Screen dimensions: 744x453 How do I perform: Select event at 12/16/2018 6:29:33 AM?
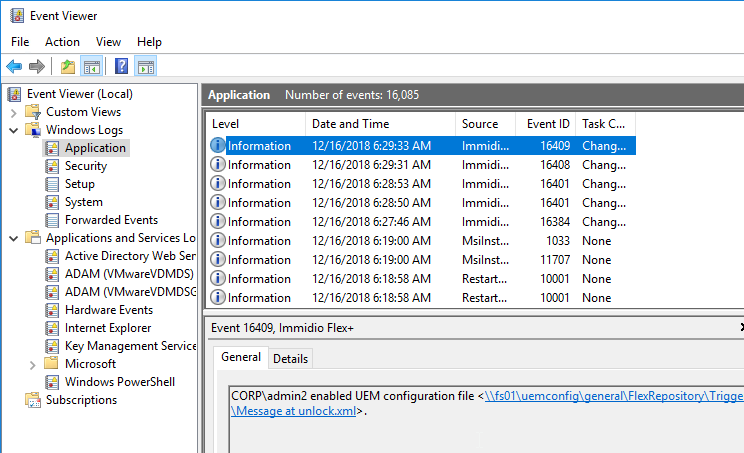coord(421,146)
